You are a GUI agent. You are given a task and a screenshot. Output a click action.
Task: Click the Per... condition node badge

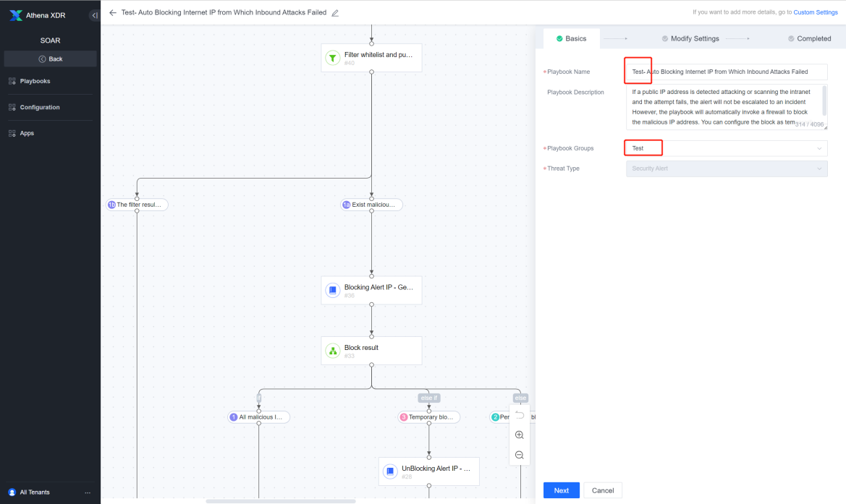[x=495, y=417]
